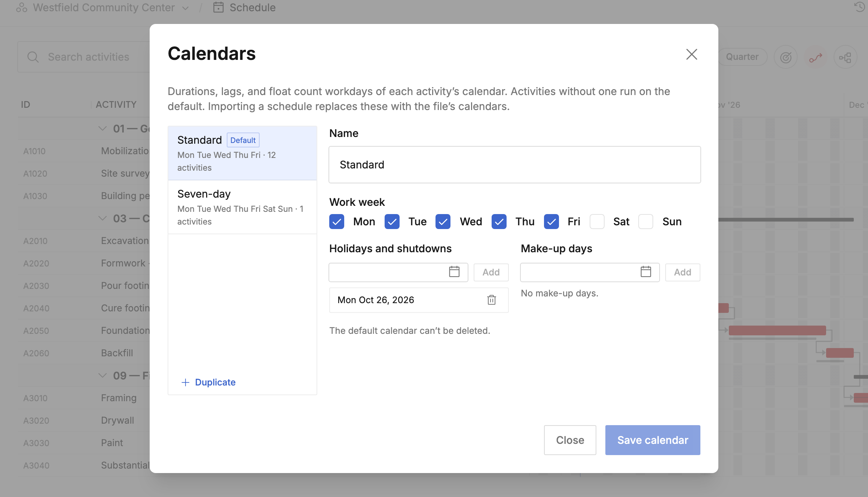Collapse the 03 group chevron
868x497 pixels.
tap(103, 219)
